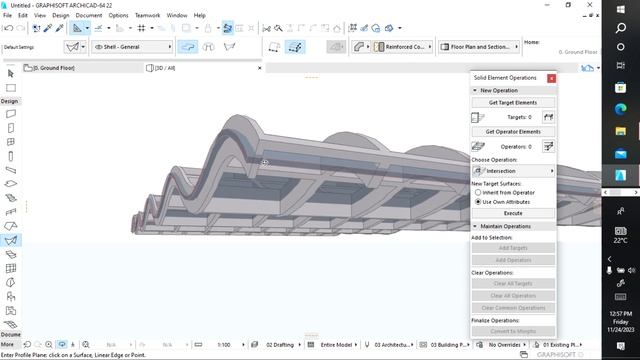Open the Document menu
Image resolution: width=640 pixels, height=360 pixels.
(89, 16)
